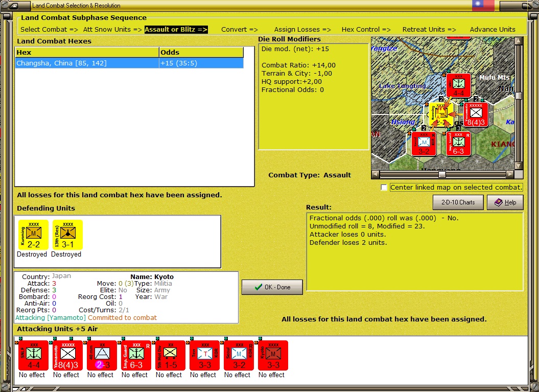Open the Help button
The image size is (539, 392).
(505, 202)
